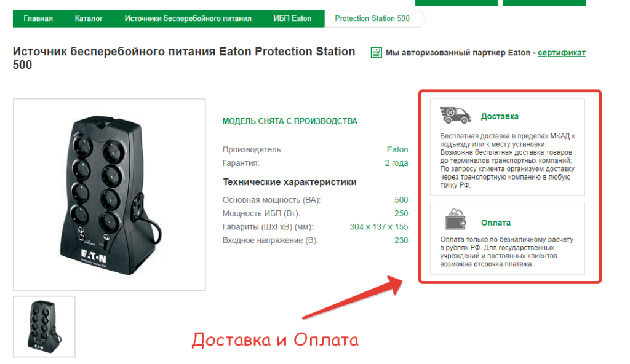Open the сертификат link
The width and height of the screenshot is (630, 364).
(562, 53)
